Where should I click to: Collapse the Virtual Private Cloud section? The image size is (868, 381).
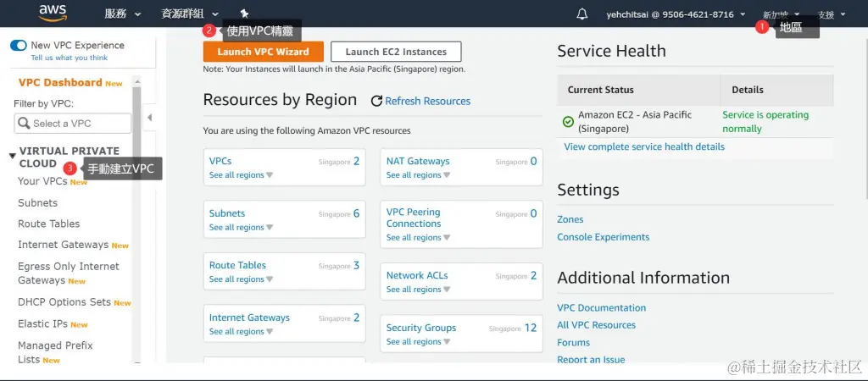point(13,156)
